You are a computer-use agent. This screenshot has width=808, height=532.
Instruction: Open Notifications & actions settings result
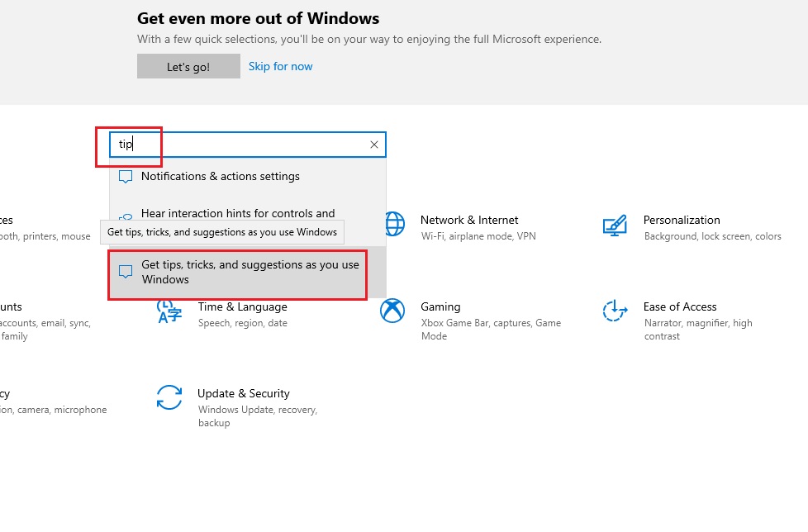click(247, 176)
